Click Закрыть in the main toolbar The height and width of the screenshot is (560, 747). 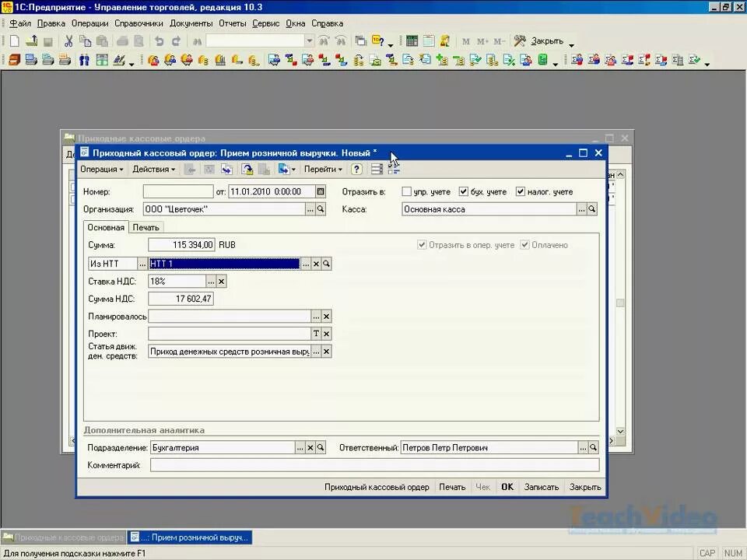[547, 41]
